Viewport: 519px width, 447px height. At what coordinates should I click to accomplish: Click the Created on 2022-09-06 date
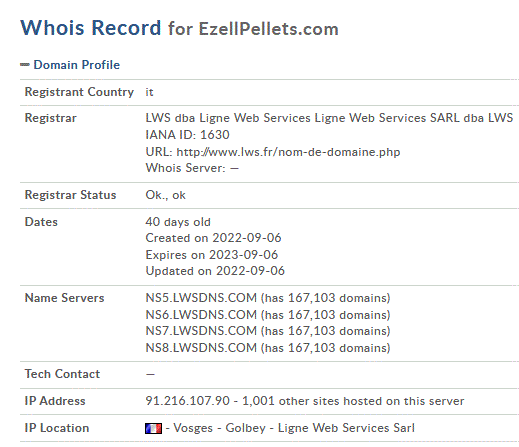213,238
